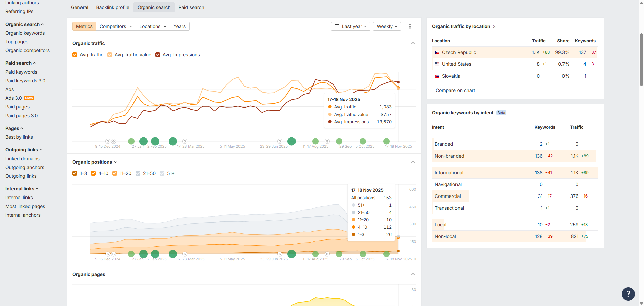
Task: Click the calendar icon in Last year
Action: [337, 26]
